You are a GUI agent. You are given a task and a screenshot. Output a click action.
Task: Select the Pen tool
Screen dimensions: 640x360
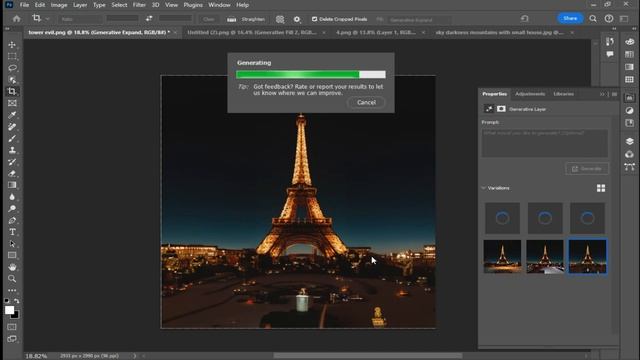click(12, 220)
